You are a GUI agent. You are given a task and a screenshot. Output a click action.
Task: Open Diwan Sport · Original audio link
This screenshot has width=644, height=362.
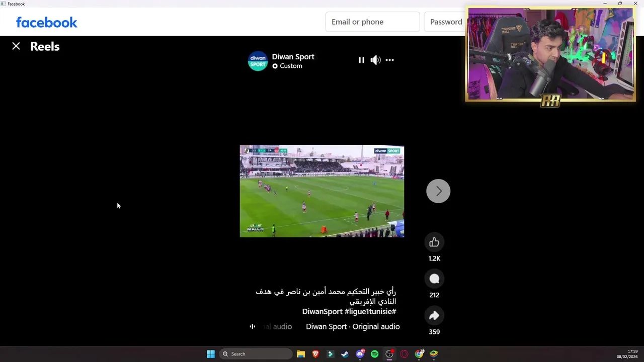coord(353,327)
